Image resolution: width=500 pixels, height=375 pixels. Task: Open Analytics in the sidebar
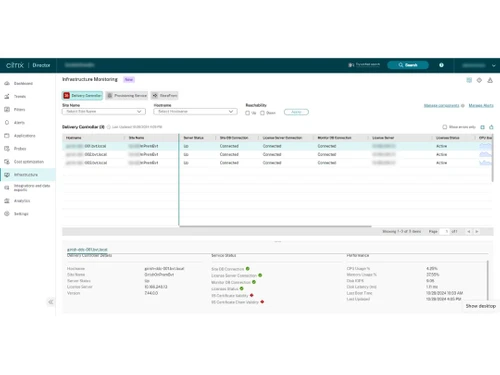click(x=22, y=201)
